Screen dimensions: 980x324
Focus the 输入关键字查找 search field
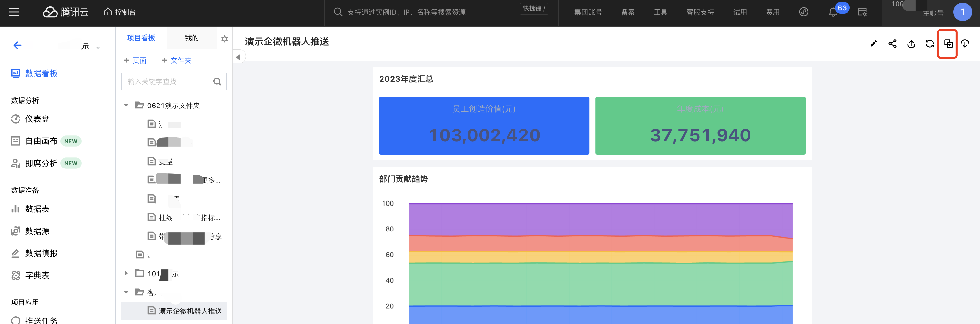coord(167,82)
